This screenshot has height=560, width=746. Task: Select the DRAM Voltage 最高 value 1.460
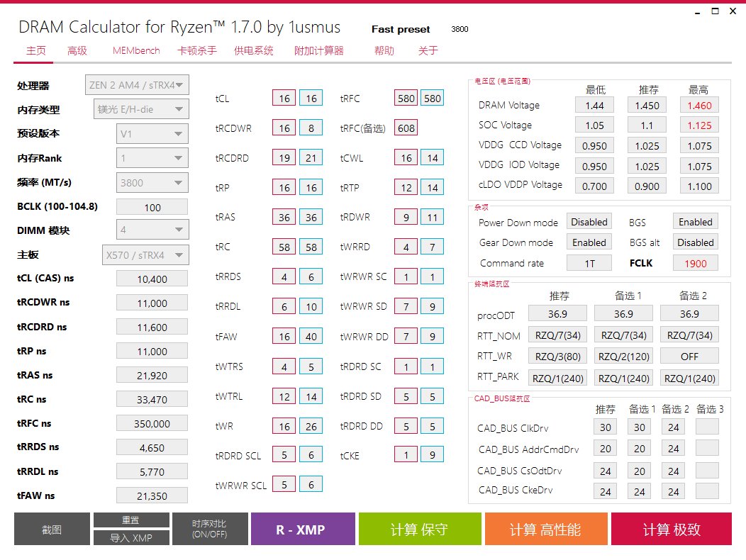pos(699,105)
